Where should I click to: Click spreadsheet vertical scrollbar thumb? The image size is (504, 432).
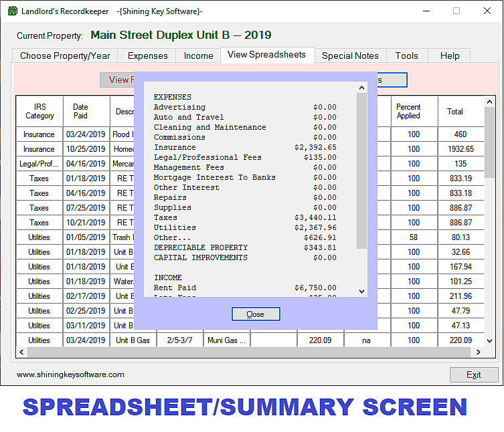point(489,142)
